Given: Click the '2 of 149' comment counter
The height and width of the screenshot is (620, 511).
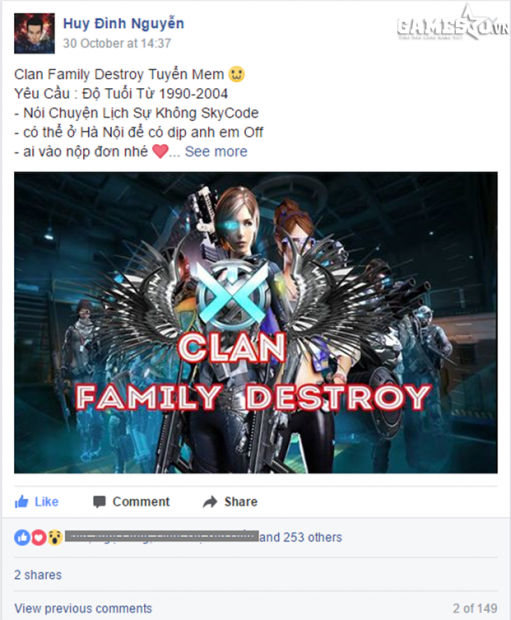Looking at the screenshot, I should (x=475, y=608).
